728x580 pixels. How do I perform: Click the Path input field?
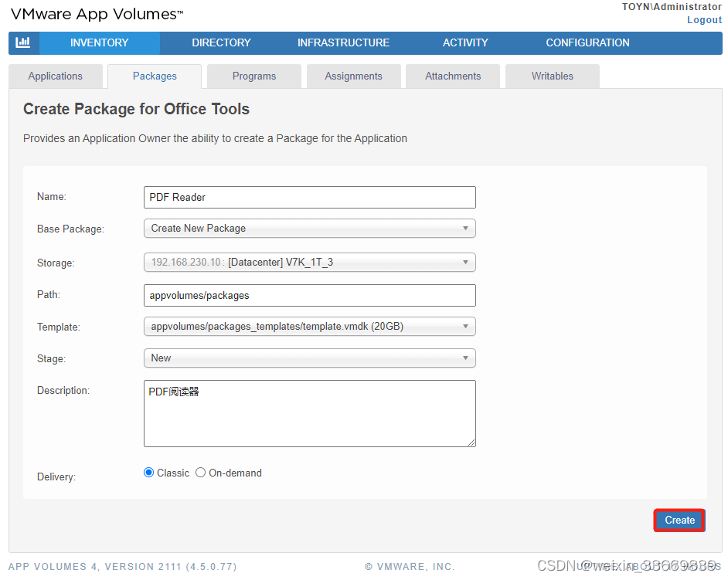310,296
